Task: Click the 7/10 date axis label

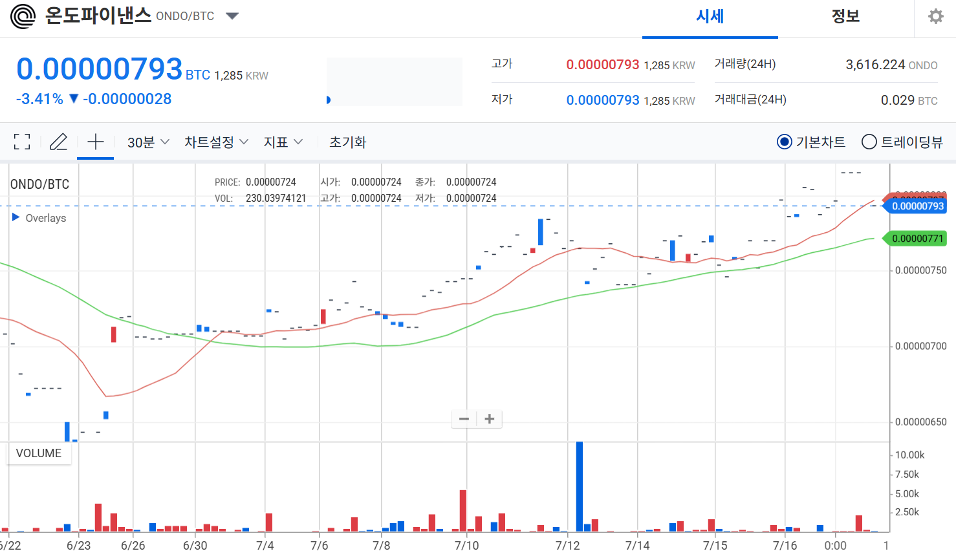Action: coord(467,545)
